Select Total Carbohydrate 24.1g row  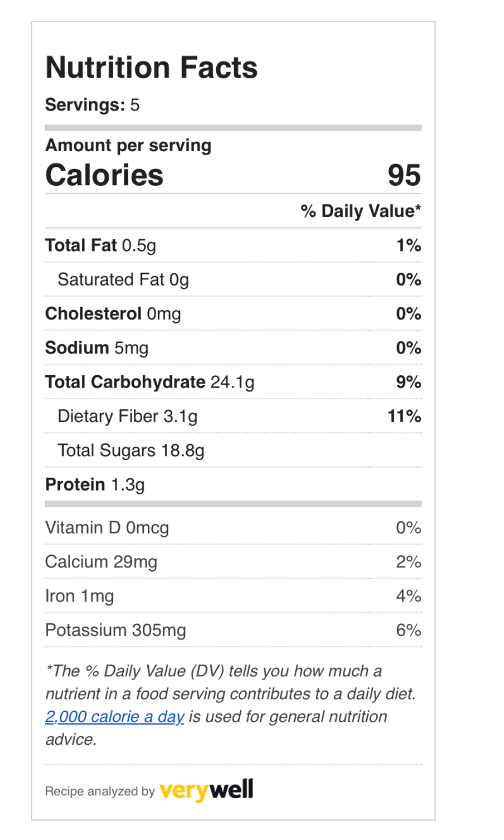click(x=233, y=382)
